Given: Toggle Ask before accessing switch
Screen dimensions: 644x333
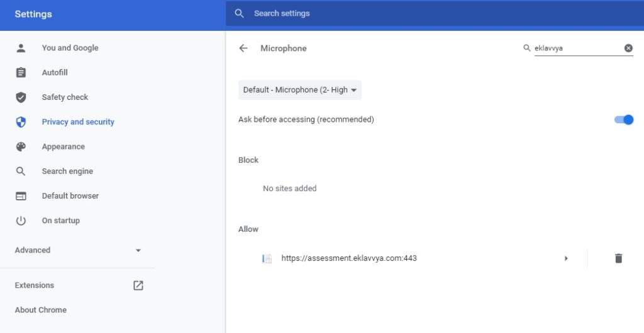Looking at the screenshot, I should pyautogui.click(x=624, y=120).
